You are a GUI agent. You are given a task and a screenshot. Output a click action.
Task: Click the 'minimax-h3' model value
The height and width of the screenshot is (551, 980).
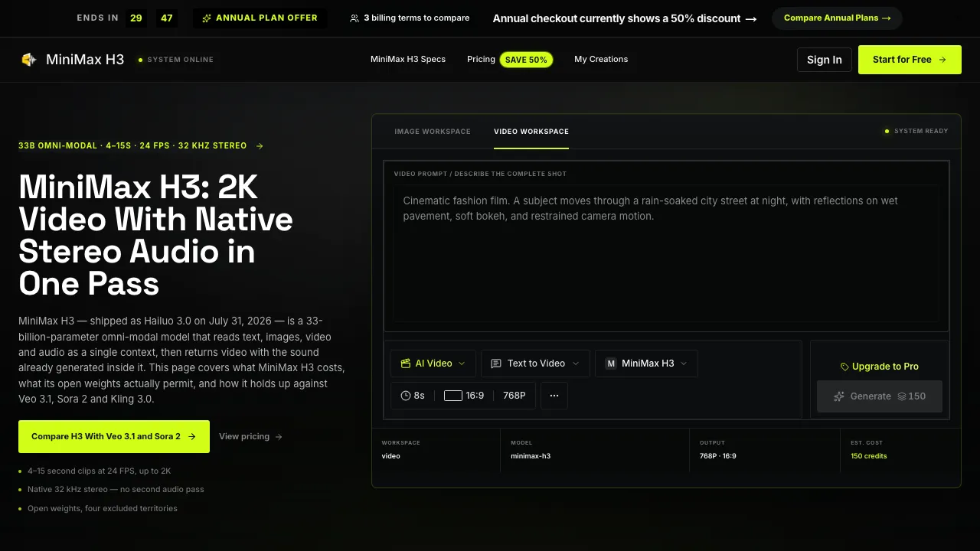coord(531,456)
